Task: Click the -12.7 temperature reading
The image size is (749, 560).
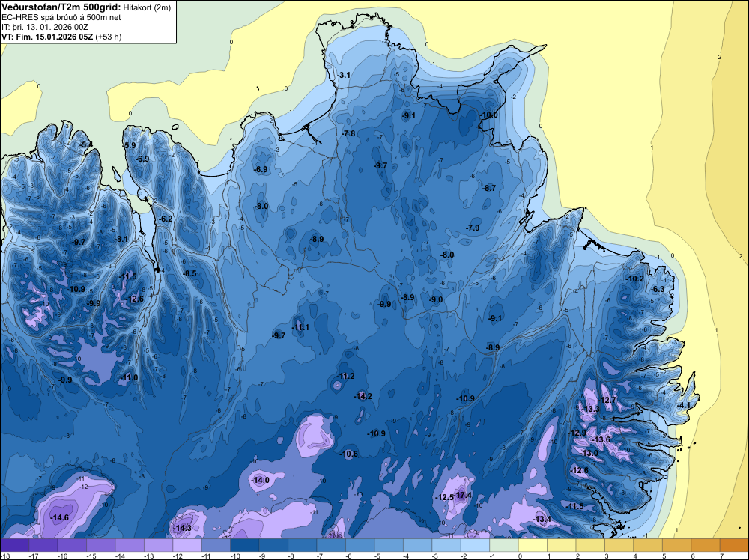Action: [x=607, y=400]
